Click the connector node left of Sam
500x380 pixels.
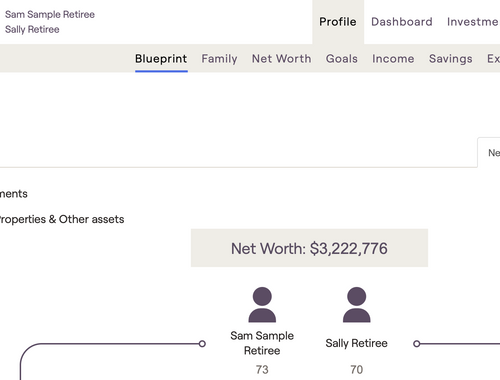point(202,344)
